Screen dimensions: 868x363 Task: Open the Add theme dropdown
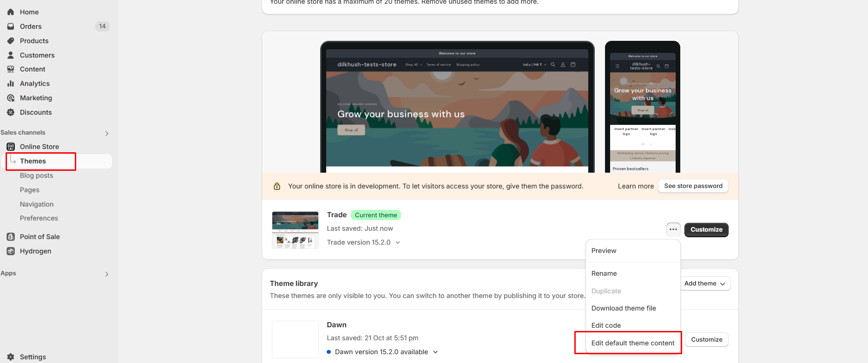point(704,284)
